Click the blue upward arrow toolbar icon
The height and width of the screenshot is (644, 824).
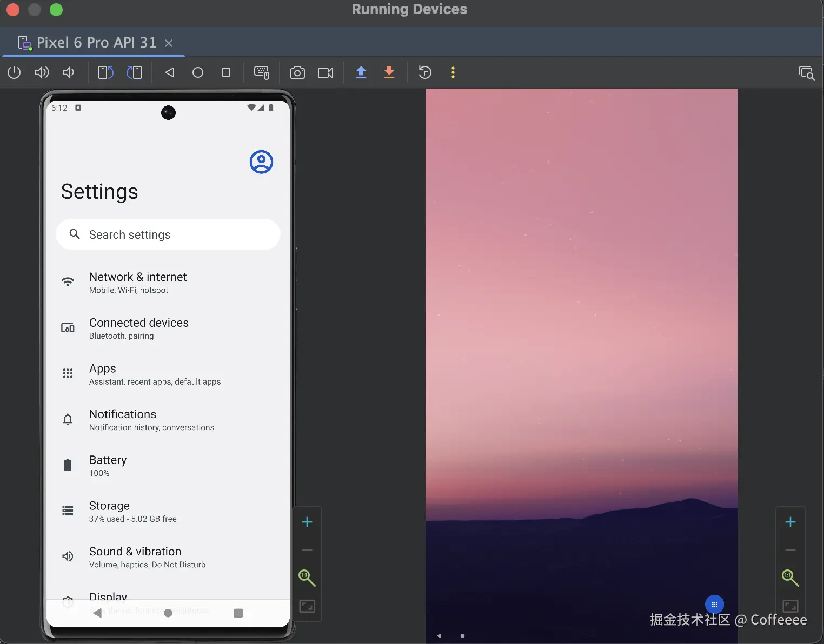pos(361,72)
